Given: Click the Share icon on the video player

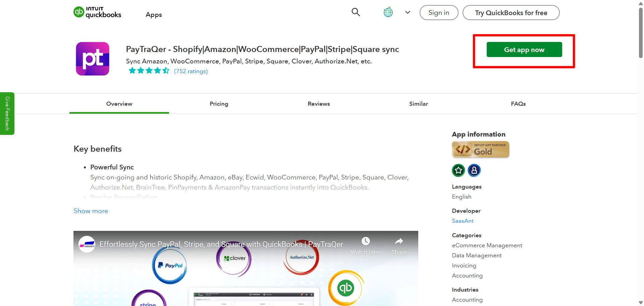Looking at the screenshot, I should 398,241.
